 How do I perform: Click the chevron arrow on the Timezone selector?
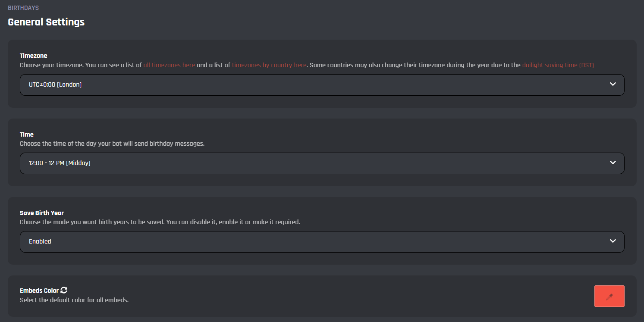[x=613, y=84]
